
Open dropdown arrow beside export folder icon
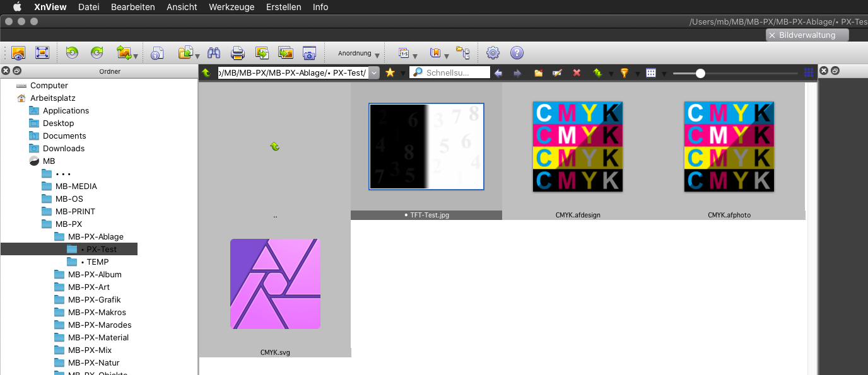197,56
